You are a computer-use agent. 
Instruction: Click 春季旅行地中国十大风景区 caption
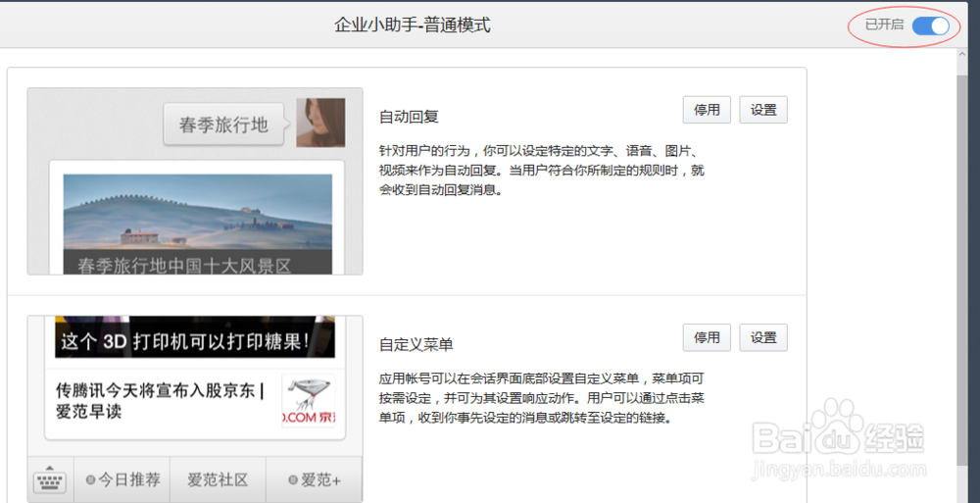184,266
